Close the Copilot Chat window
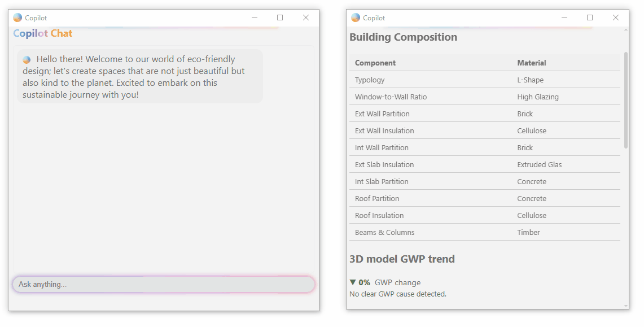The width and height of the screenshot is (644, 327). (306, 18)
